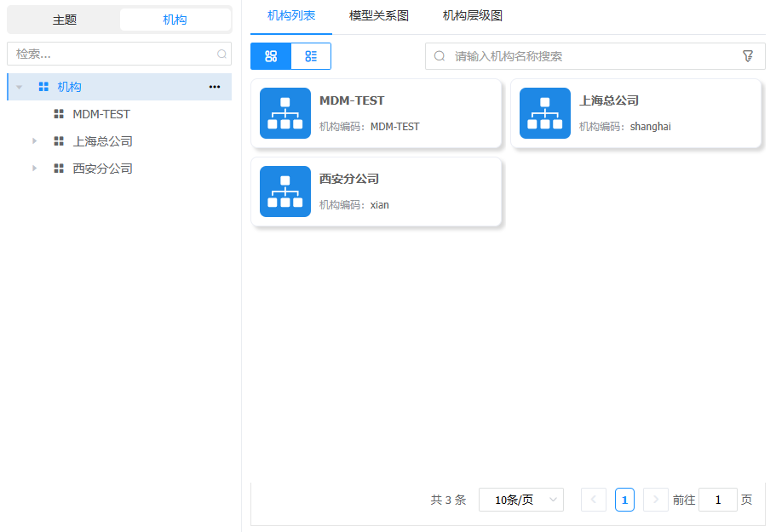776x532 pixels.
Task: Open the 机构层级图 tab
Action: (x=473, y=16)
